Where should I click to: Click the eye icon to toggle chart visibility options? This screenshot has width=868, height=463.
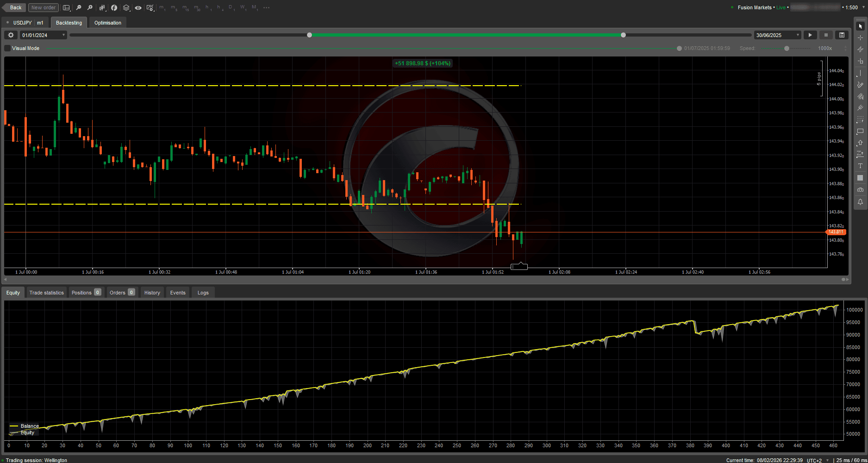click(x=138, y=7)
